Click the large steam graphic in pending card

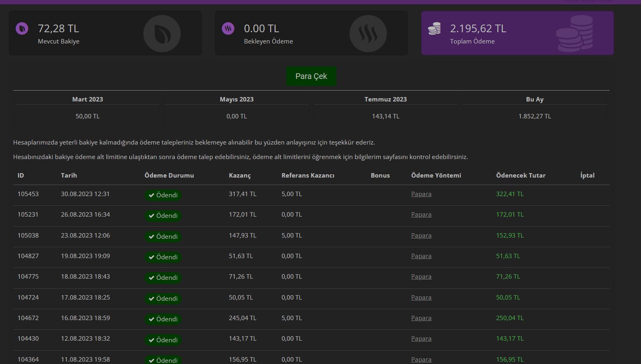[x=368, y=33]
